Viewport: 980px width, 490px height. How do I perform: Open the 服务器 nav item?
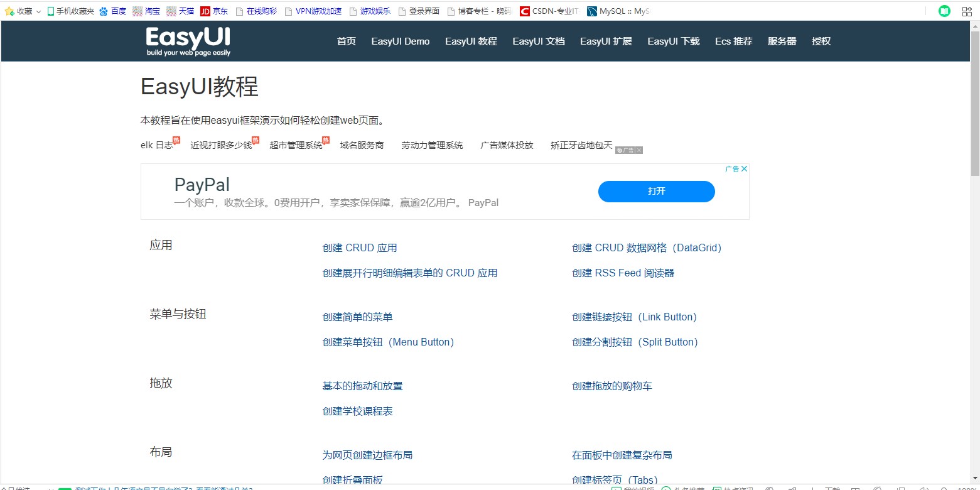[782, 41]
